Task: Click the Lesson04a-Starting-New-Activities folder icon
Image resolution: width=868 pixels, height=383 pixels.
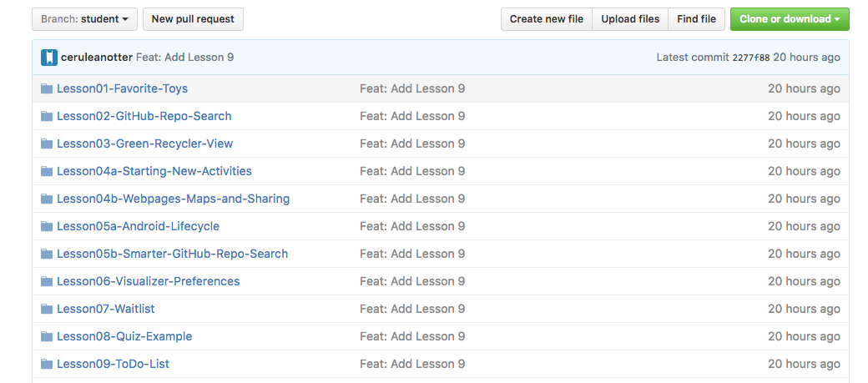Action: click(x=47, y=171)
